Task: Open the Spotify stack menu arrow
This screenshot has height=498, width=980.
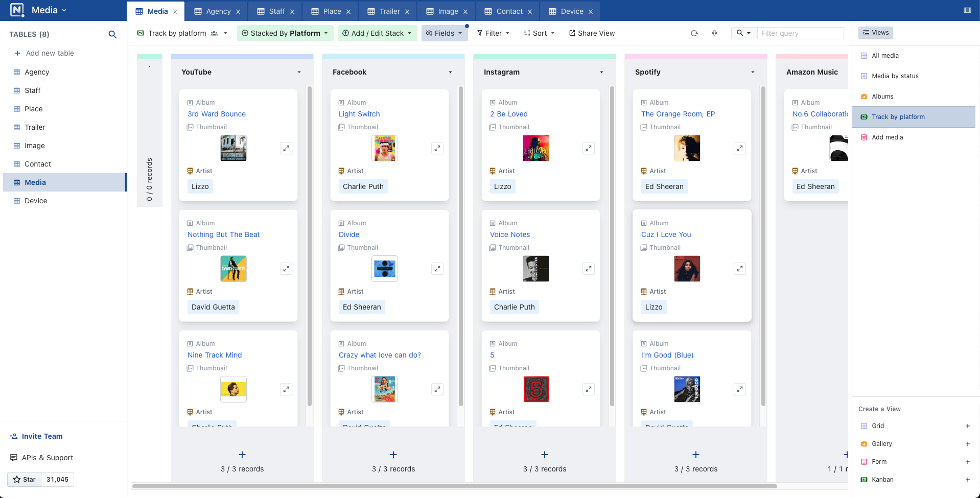Action: point(753,72)
